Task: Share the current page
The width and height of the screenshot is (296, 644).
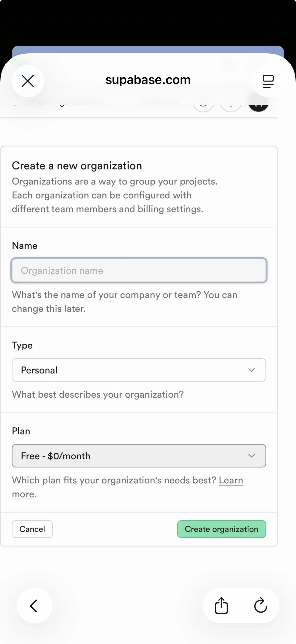Action: coord(221,606)
